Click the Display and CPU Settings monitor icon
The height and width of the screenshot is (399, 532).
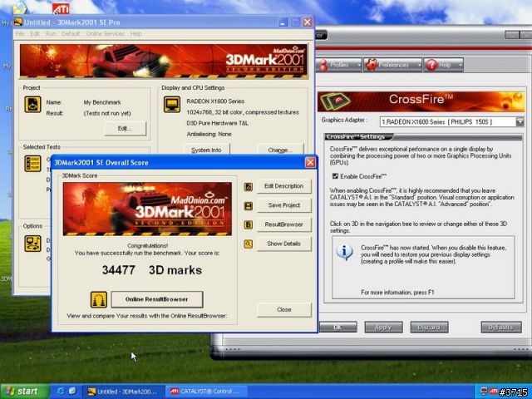[172, 104]
